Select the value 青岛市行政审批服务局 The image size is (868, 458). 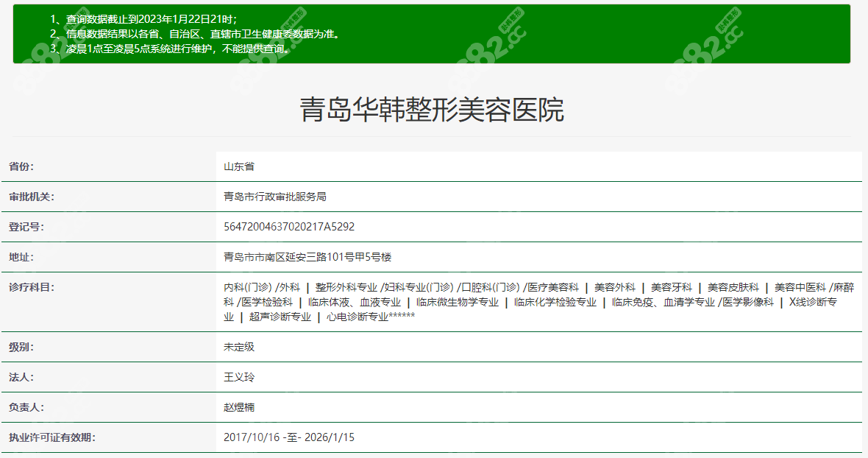click(x=275, y=197)
